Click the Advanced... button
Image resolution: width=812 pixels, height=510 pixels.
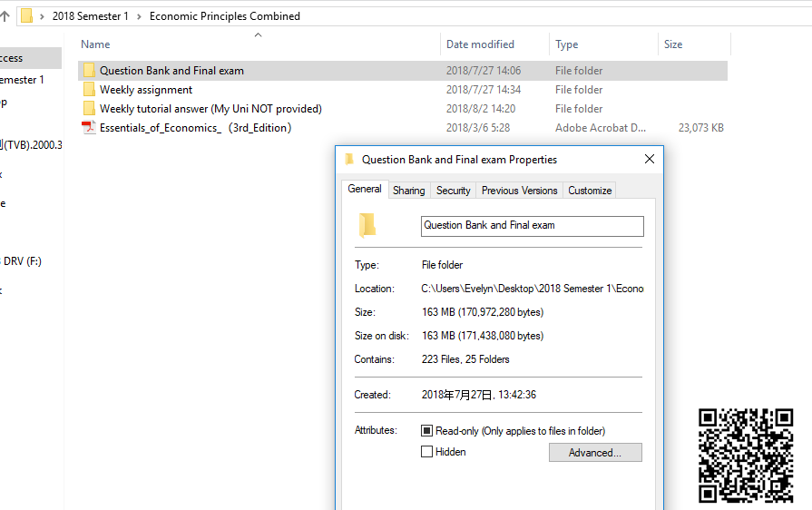595,453
